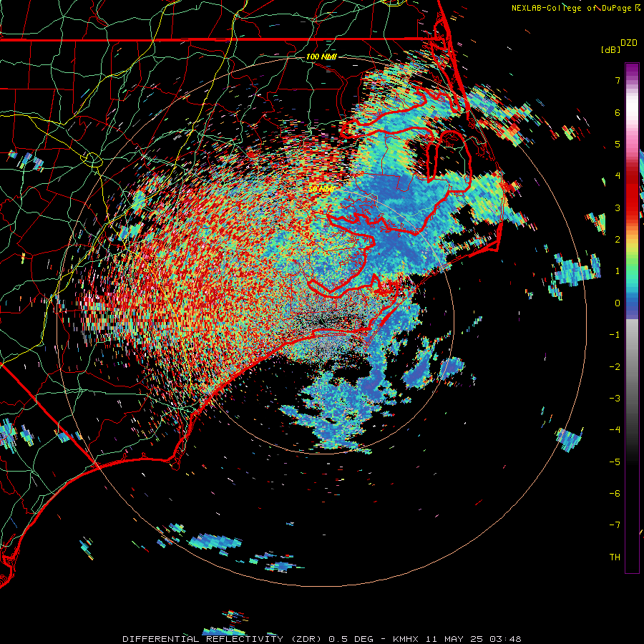The width and height of the screenshot is (644, 644).
Task: Click the NEXLAB-College of DuPage credit text
Action: pyautogui.click(x=575, y=8)
